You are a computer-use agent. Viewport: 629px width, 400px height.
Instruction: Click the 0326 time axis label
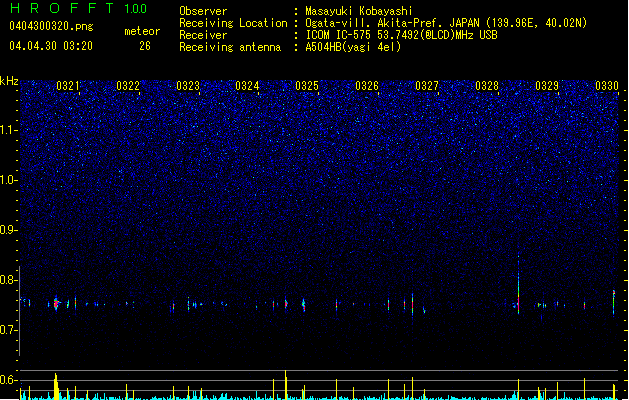367,86
